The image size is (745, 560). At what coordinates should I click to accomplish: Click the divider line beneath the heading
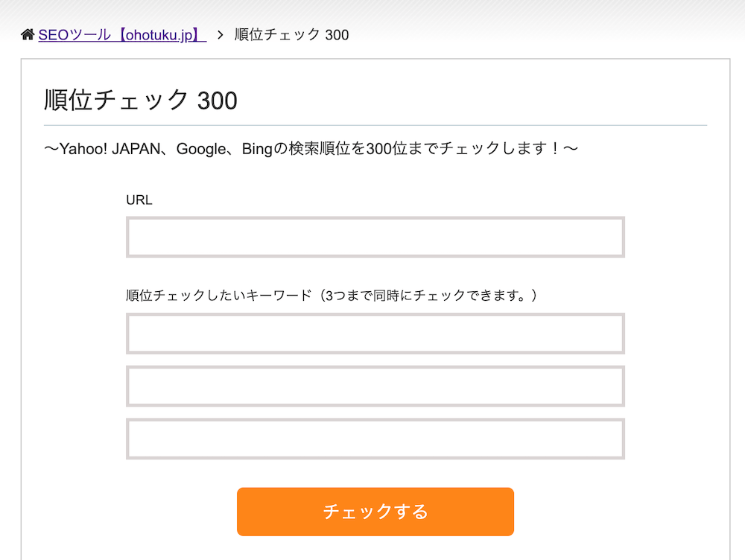(375, 125)
